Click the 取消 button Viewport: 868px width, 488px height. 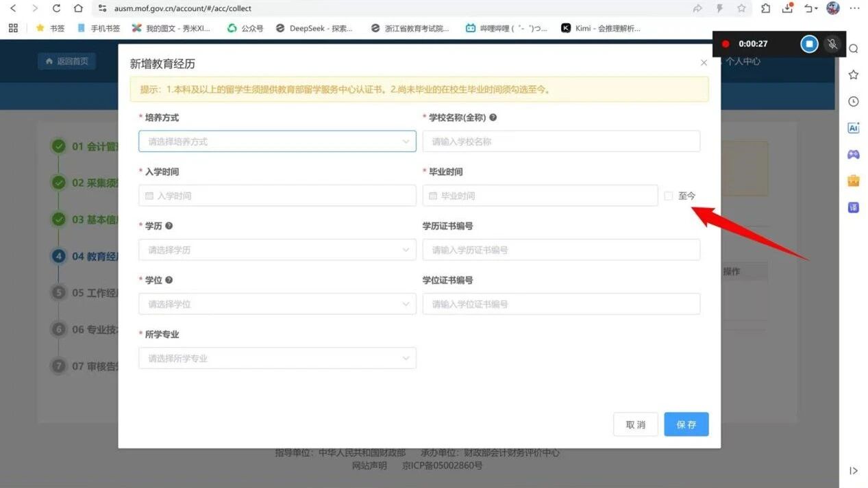pos(635,424)
